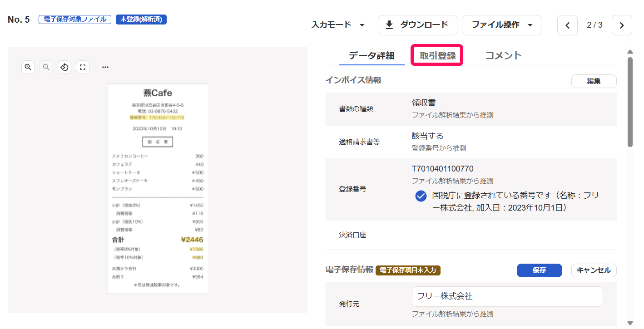The width and height of the screenshot is (644, 329).
Task: Click 編集 for invoice information
Action: [594, 81]
